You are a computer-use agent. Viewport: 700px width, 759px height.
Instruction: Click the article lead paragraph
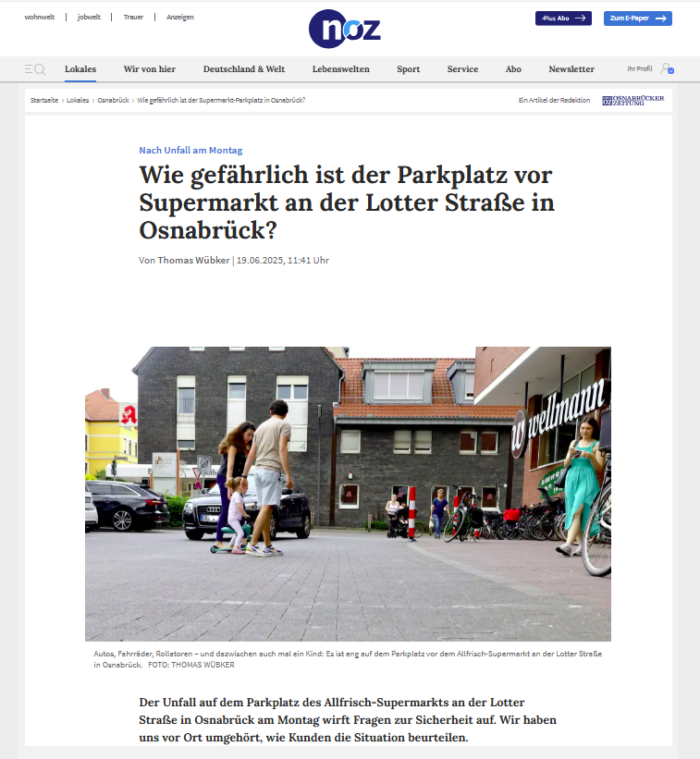[x=348, y=720]
